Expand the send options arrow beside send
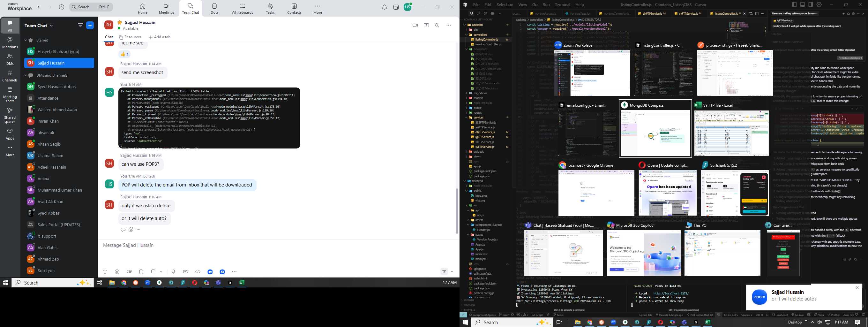868x327 pixels. click(x=452, y=271)
